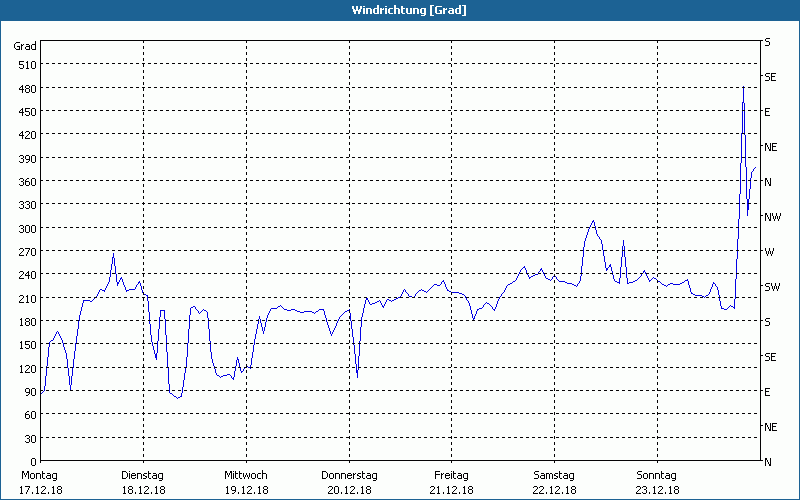Select the '360' y-axis value
The image size is (800, 500).
click(x=28, y=182)
